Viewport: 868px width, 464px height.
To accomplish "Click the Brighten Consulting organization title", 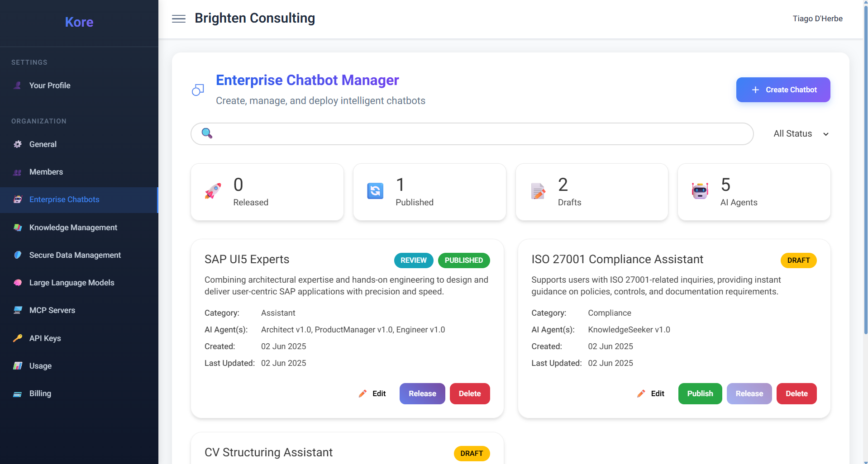I will (255, 18).
